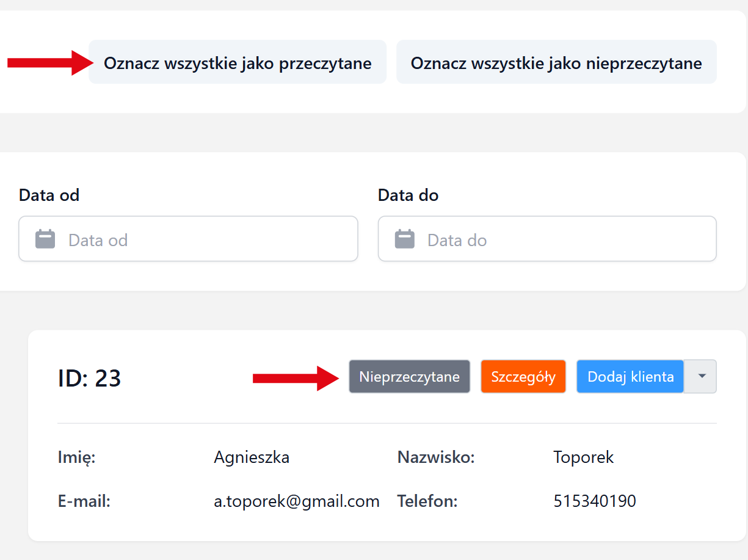Open Szczegóły for entry ID 23
This screenshot has width=748, height=560.
coord(523,377)
